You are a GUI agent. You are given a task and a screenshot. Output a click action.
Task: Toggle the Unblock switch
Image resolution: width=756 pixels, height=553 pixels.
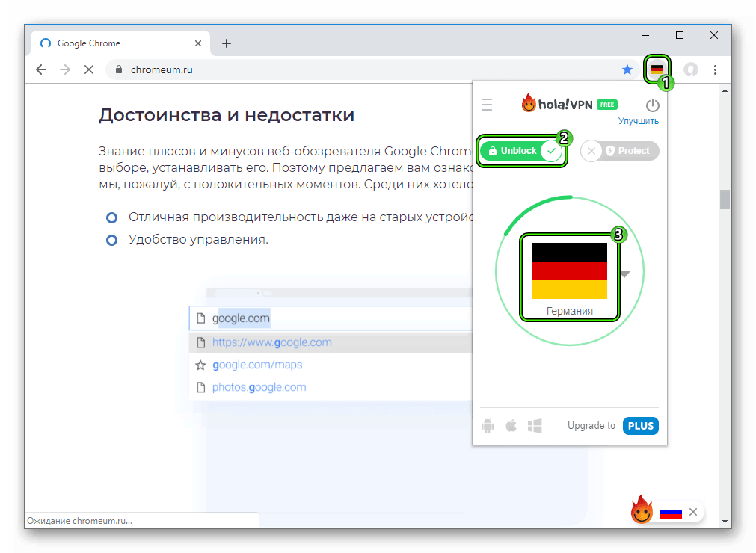tap(522, 151)
